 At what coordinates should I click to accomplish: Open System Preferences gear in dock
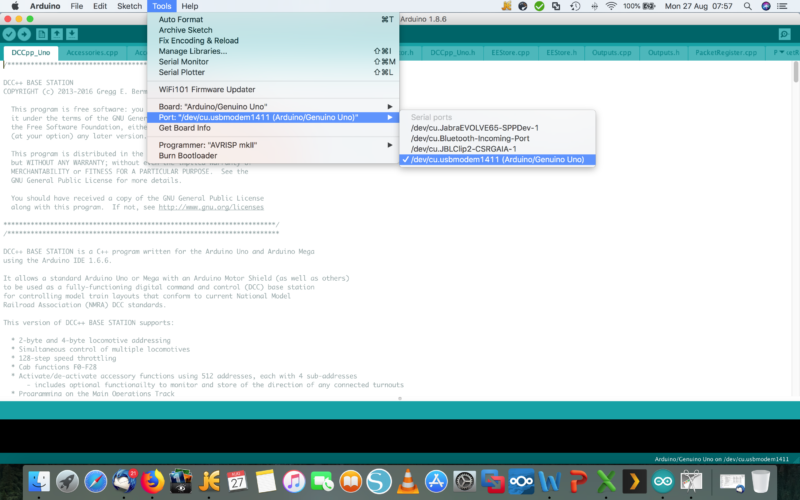pos(464,481)
